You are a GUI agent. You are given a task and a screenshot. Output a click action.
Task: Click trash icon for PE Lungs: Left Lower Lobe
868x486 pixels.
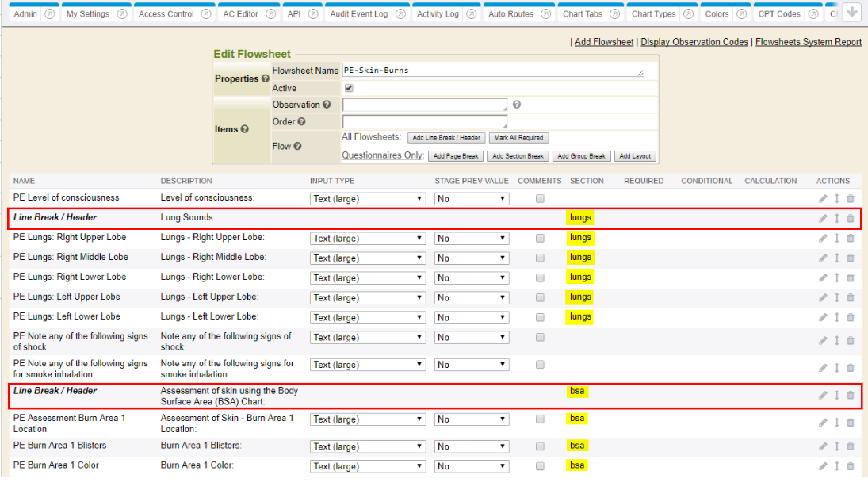pos(851,317)
